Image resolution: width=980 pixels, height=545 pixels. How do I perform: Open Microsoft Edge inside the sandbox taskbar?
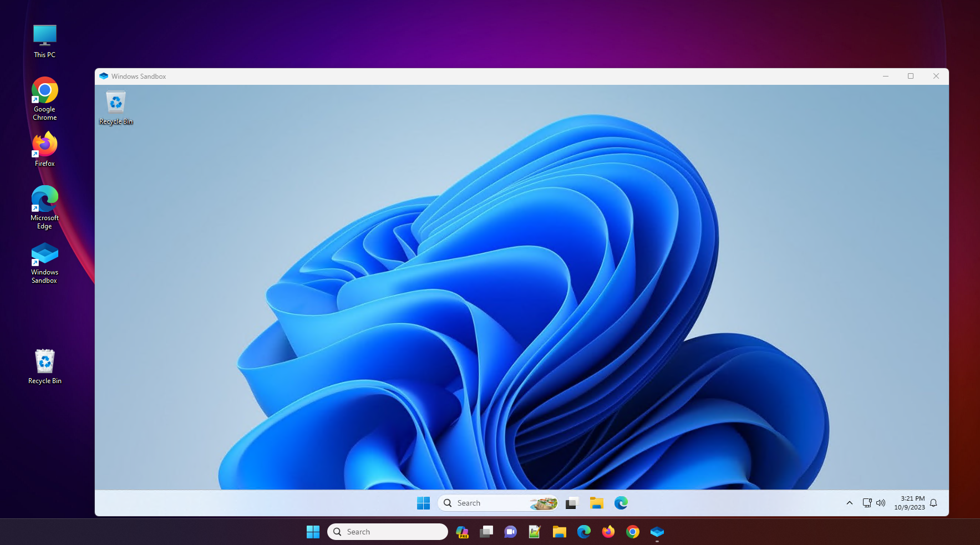621,503
